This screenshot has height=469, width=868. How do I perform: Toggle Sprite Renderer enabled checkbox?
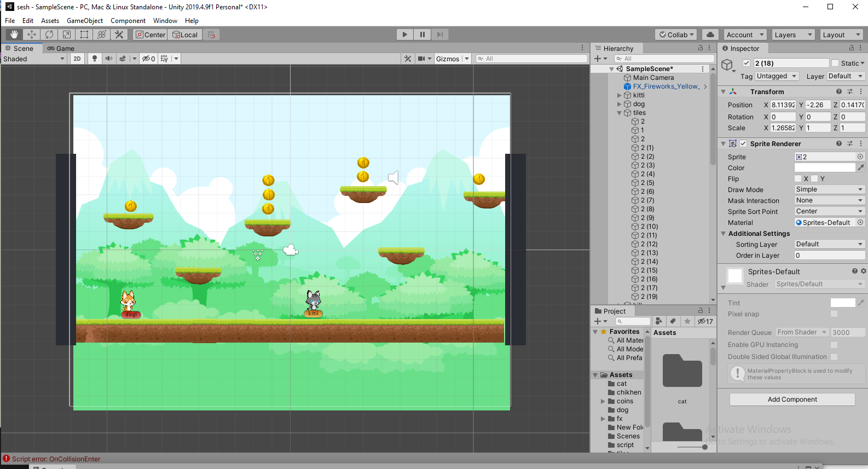click(x=743, y=143)
